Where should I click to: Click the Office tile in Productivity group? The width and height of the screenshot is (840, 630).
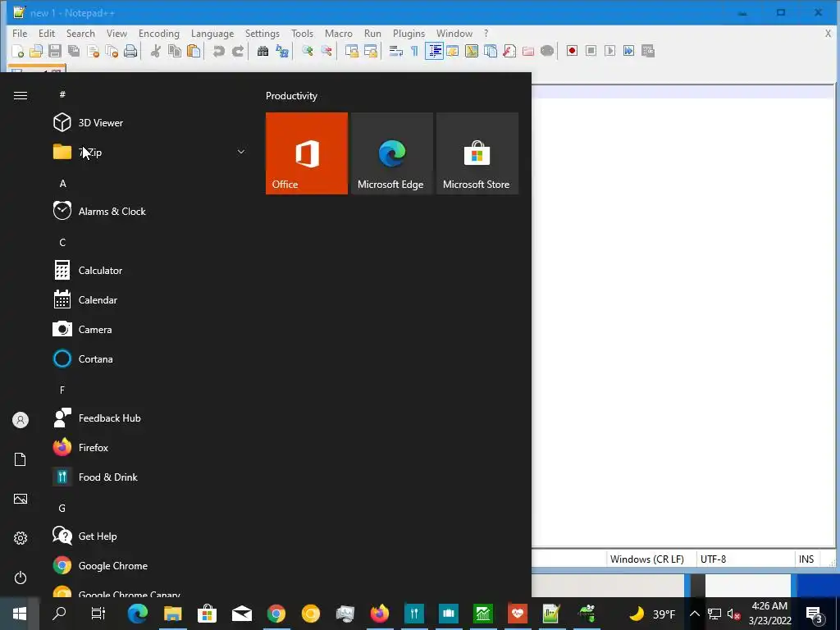tap(307, 153)
